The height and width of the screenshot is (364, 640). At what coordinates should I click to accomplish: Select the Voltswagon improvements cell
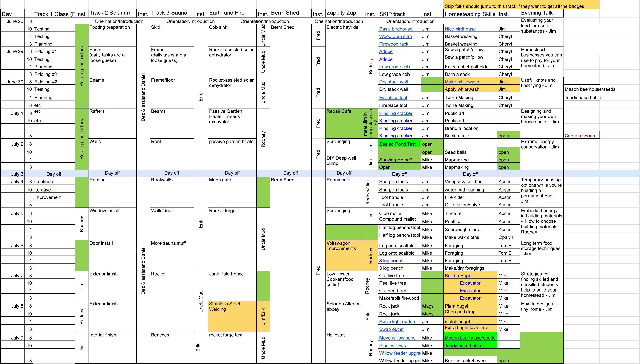tap(344, 255)
